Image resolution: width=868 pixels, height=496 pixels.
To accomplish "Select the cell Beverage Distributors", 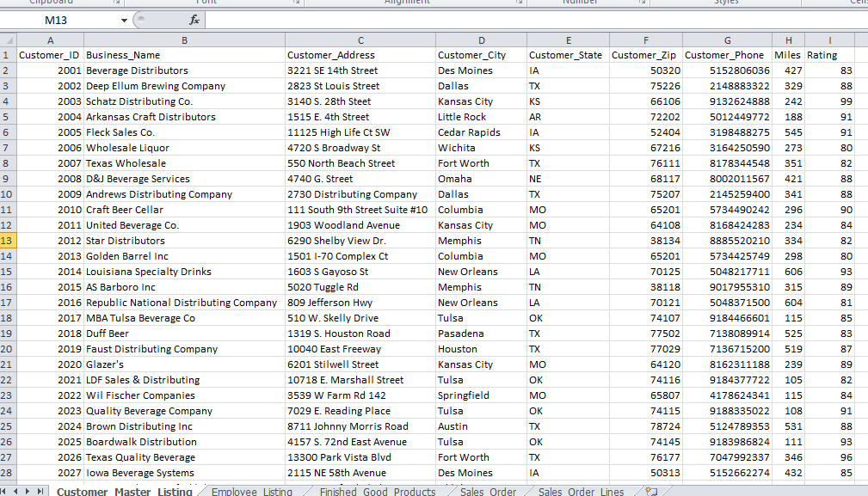I will pyautogui.click(x=184, y=70).
